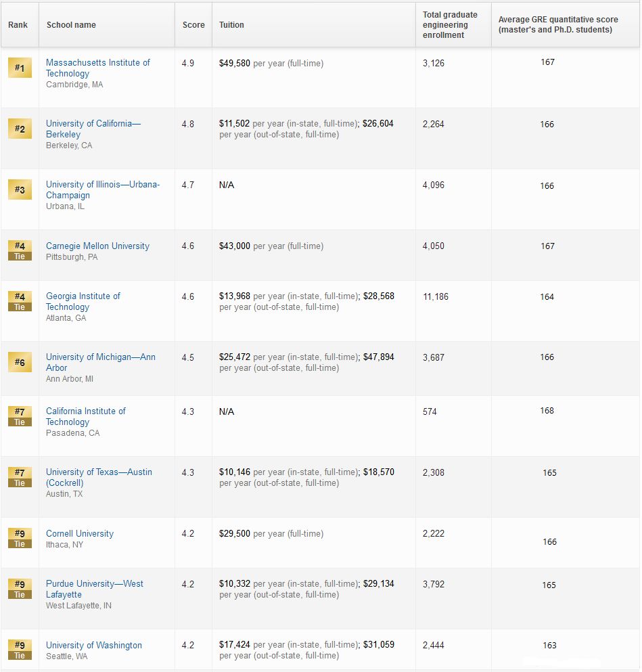Select enrollment value 2,444
The image size is (642, 672).
click(x=434, y=645)
